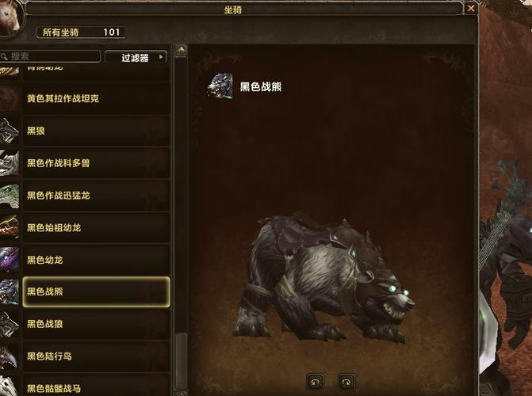
Task: Click the 黑色战熊 icon in preview header
Action: click(x=220, y=86)
